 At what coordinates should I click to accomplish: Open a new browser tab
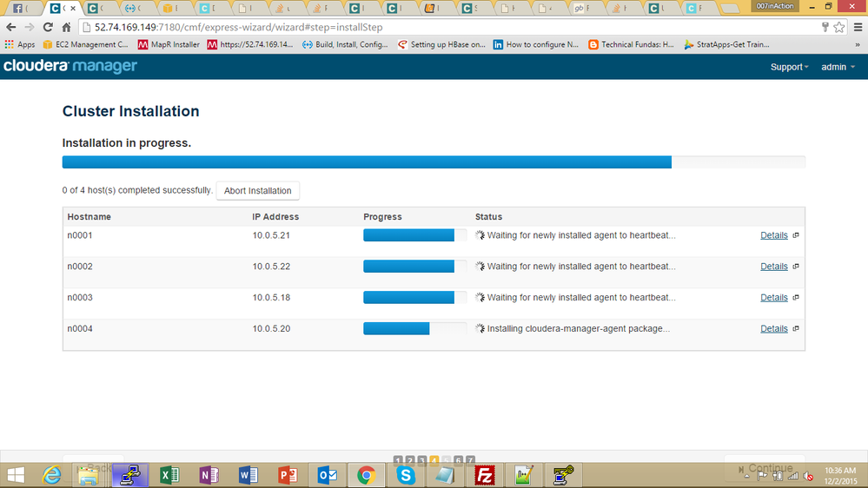pos(730,9)
